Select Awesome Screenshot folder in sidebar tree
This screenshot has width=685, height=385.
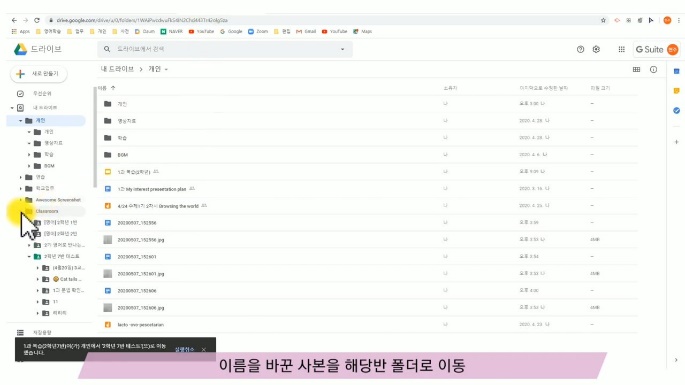[x=58, y=200]
